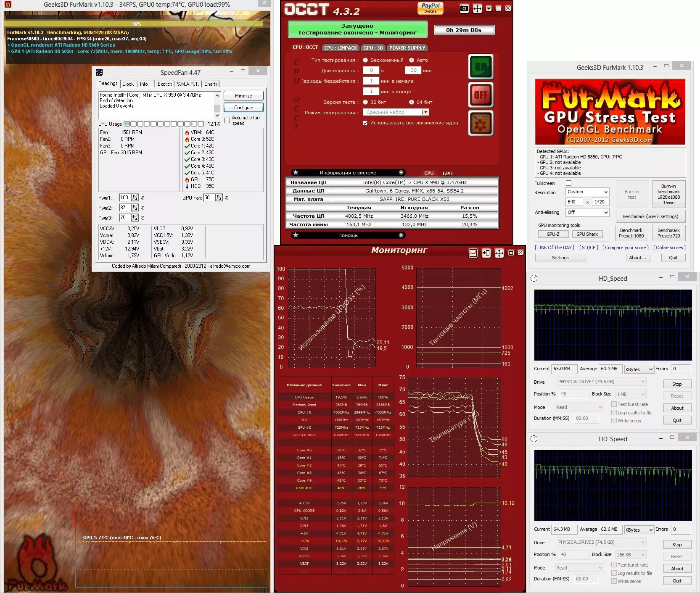This screenshot has height=593, width=700.
Task: Click the OCCT red OFF stop button
Action: click(x=481, y=95)
